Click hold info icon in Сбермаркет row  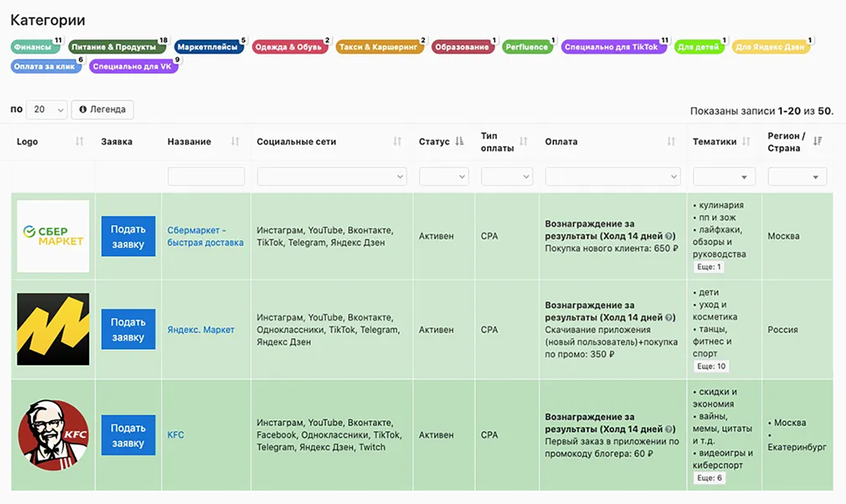[x=669, y=236]
